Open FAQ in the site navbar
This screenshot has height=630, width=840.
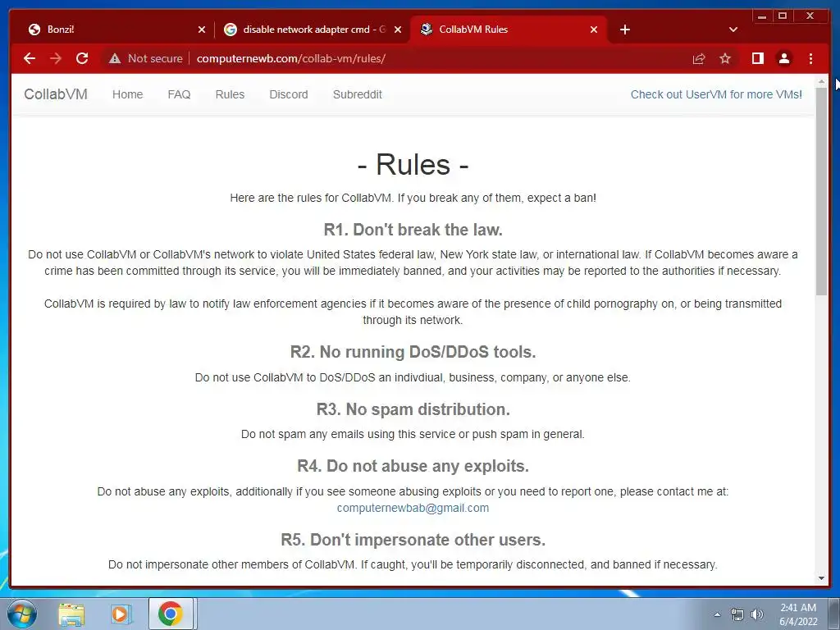click(x=179, y=94)
